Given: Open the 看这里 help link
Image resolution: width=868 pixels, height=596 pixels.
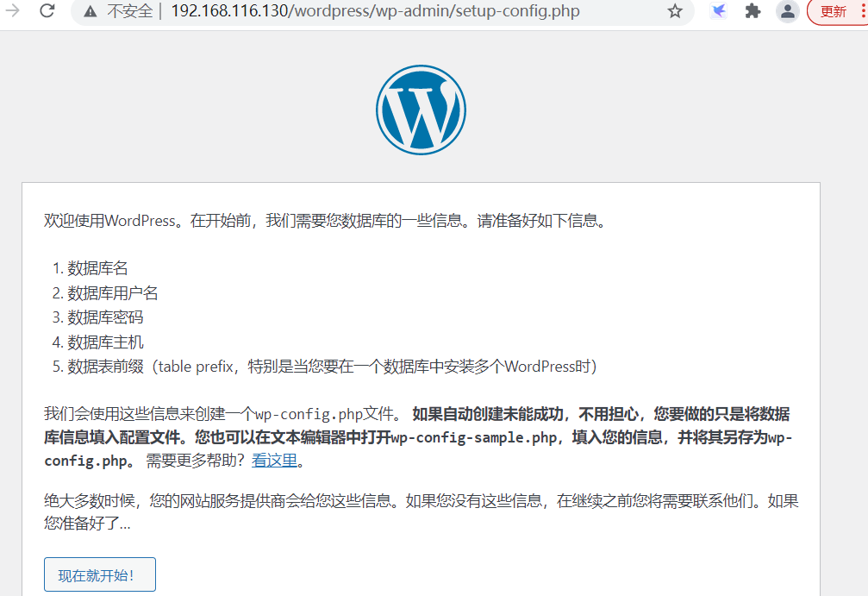Looking at the screenshot, I should tap(275, 461).
